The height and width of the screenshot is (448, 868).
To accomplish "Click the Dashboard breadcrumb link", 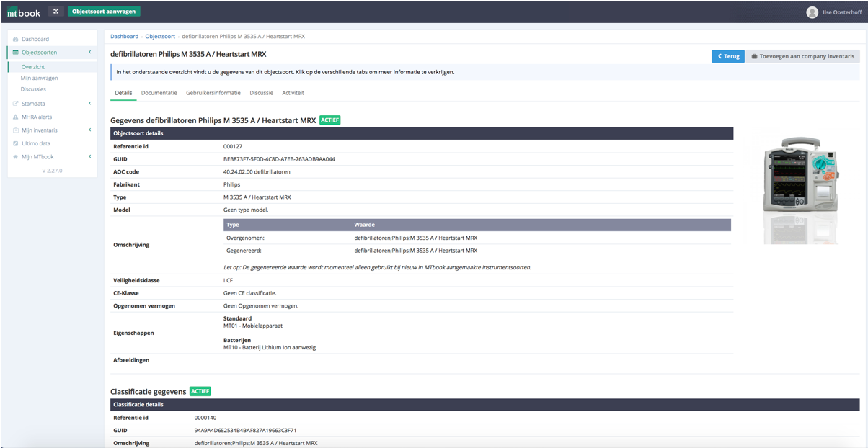I will [x=124, y=36].
